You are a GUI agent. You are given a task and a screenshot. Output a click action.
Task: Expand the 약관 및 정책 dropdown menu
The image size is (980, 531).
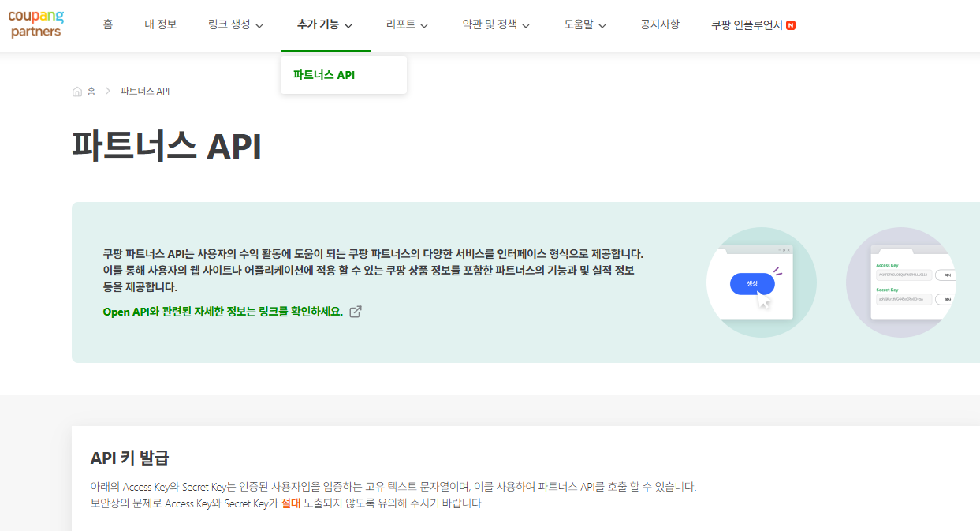pyautogui.click(x=496, y=24)
